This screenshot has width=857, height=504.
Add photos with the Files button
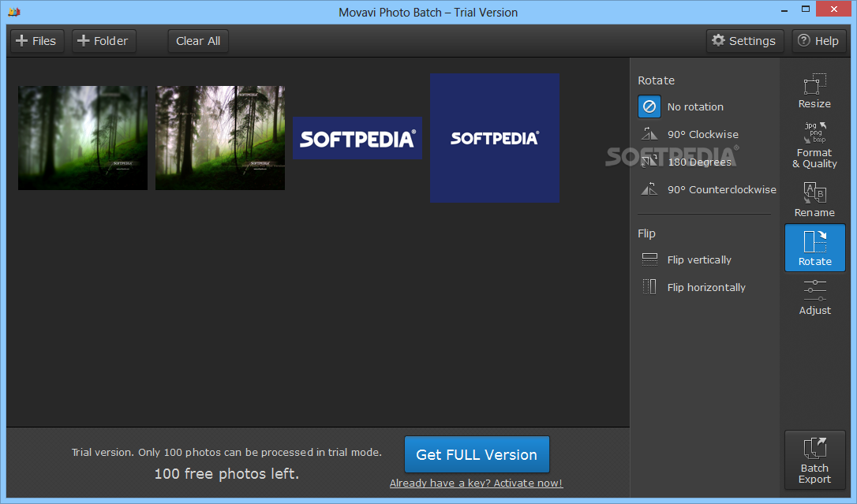click(36, 41)
